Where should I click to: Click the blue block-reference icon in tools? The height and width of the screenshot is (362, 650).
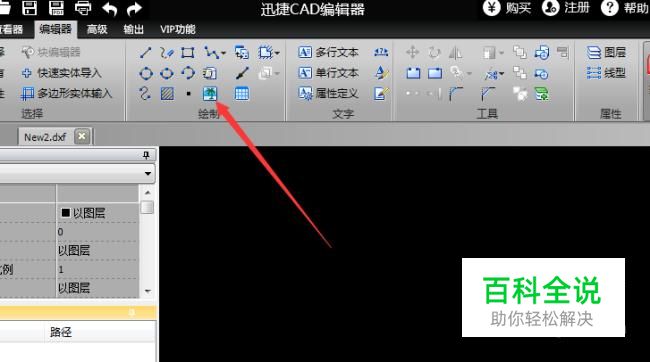tap(542, 53)
